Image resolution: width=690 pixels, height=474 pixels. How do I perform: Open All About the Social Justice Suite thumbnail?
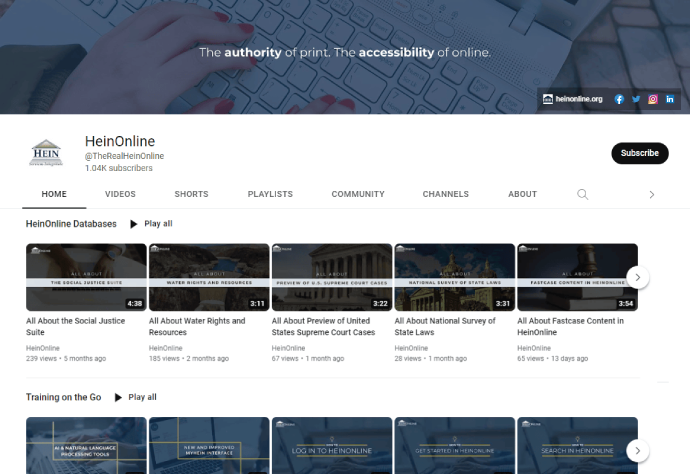(87, 277)
